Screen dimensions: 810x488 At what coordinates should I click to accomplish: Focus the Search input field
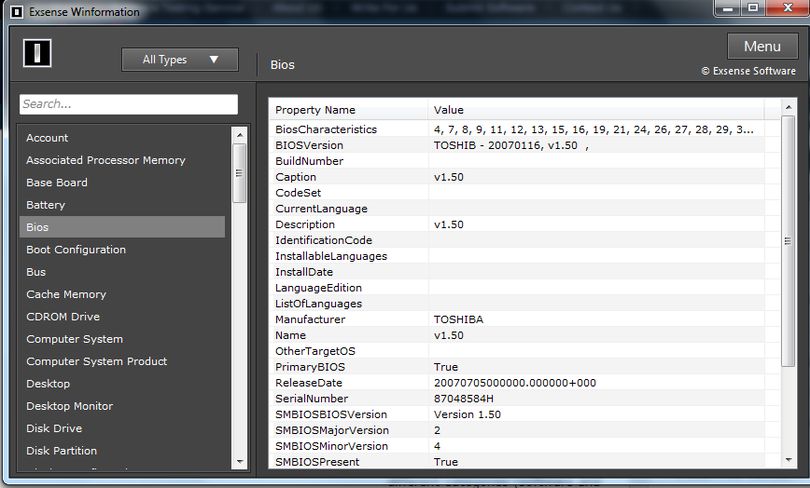(x=129, y=104)
